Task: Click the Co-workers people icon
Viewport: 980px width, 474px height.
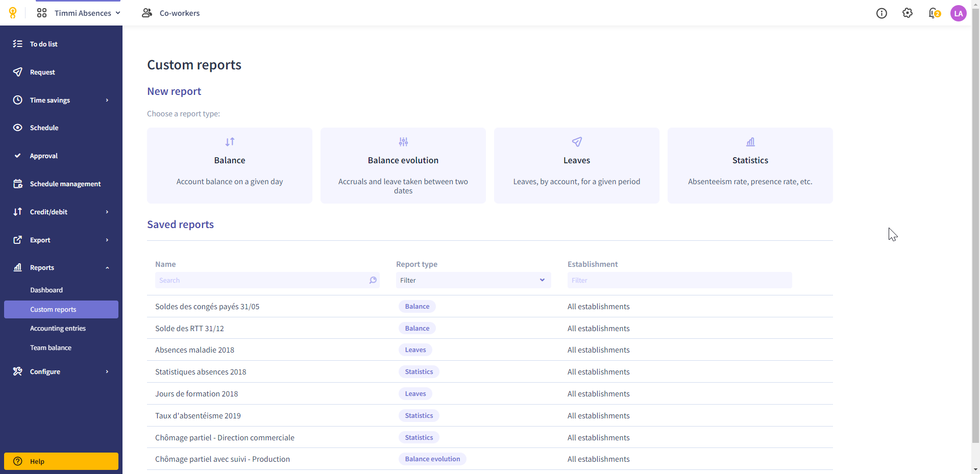Action: click(x=147, y=13)
